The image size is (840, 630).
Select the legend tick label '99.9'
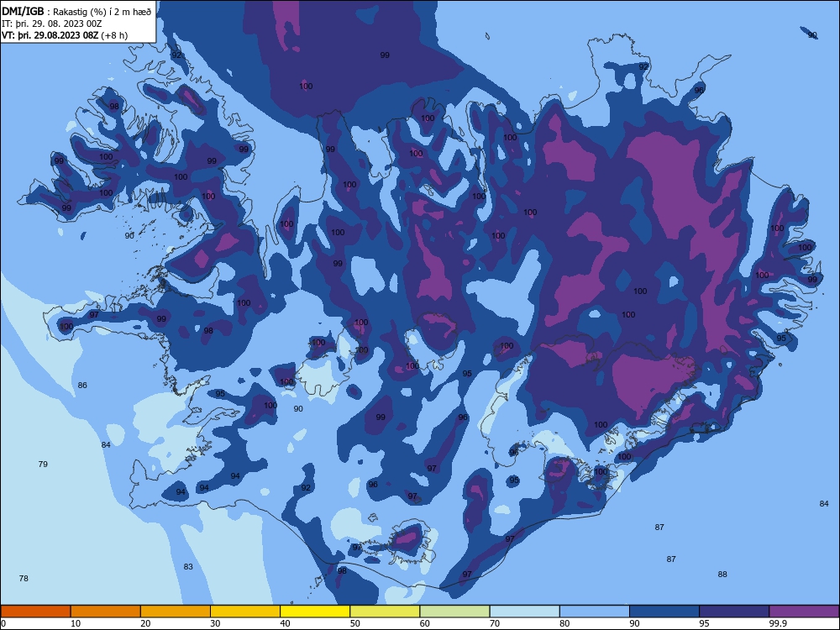coord(778,623)
